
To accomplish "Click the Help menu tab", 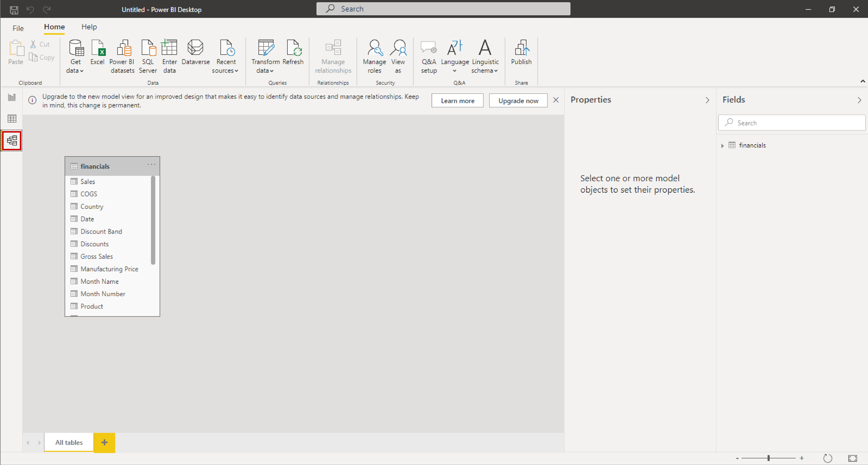I will pos(89,26).
